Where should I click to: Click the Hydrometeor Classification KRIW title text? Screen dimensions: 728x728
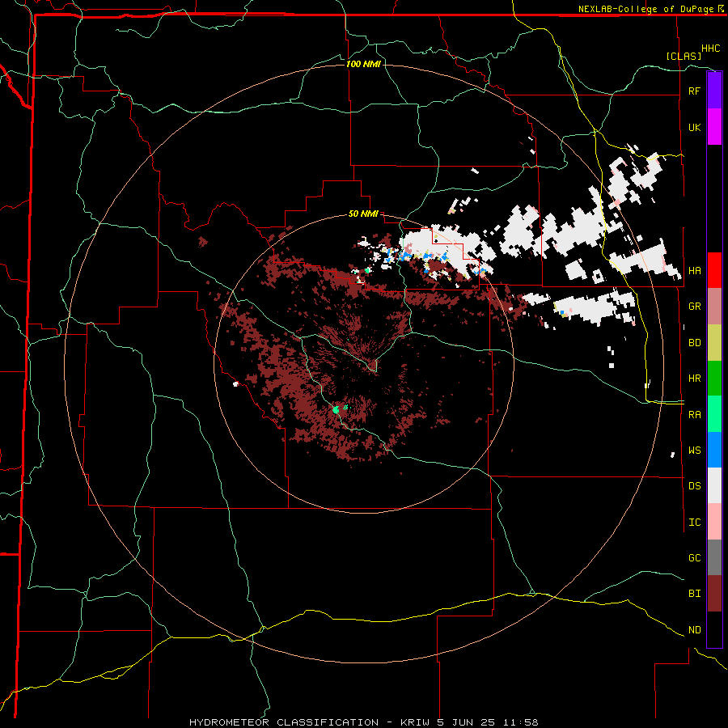[x=363, y=722]
